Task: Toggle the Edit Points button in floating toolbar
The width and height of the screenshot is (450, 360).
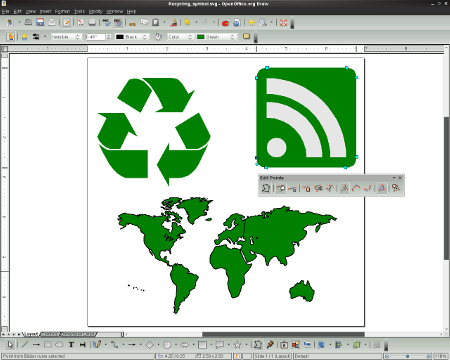Action: (266, 188)
